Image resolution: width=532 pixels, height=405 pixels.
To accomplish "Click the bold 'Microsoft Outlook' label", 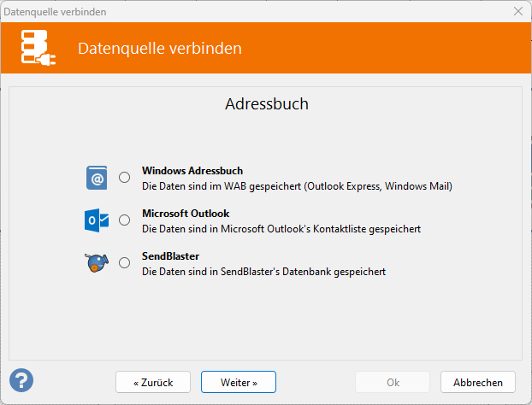I will tap(186, 213).
